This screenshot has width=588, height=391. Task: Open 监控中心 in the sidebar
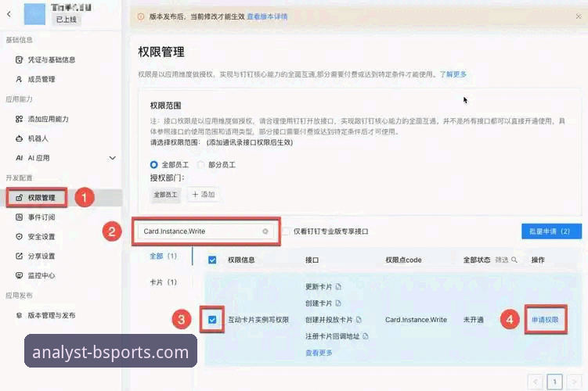tap(41, 275)
